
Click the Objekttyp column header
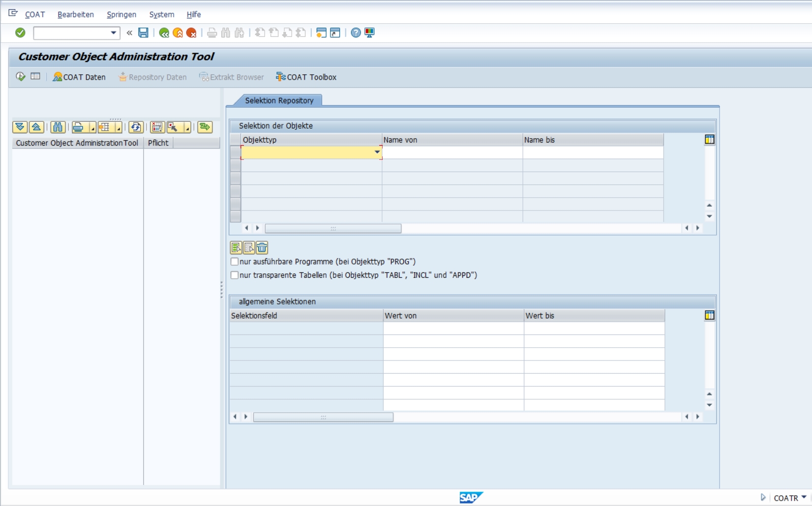tap(311, 140)
